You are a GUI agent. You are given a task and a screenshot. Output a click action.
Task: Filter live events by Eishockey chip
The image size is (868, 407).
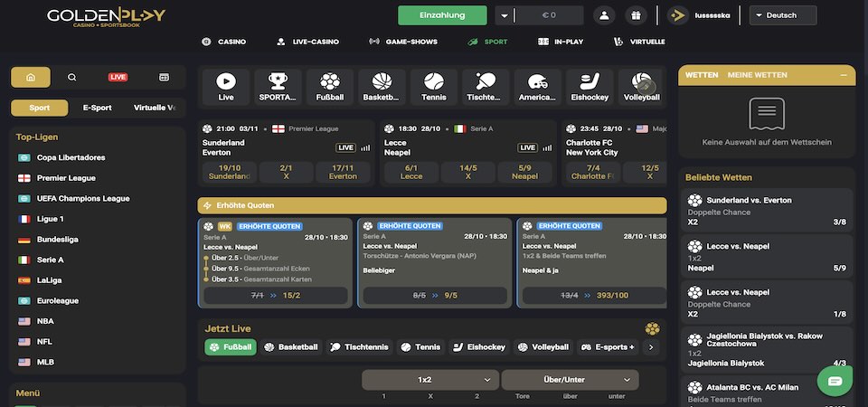click(479, 347)
